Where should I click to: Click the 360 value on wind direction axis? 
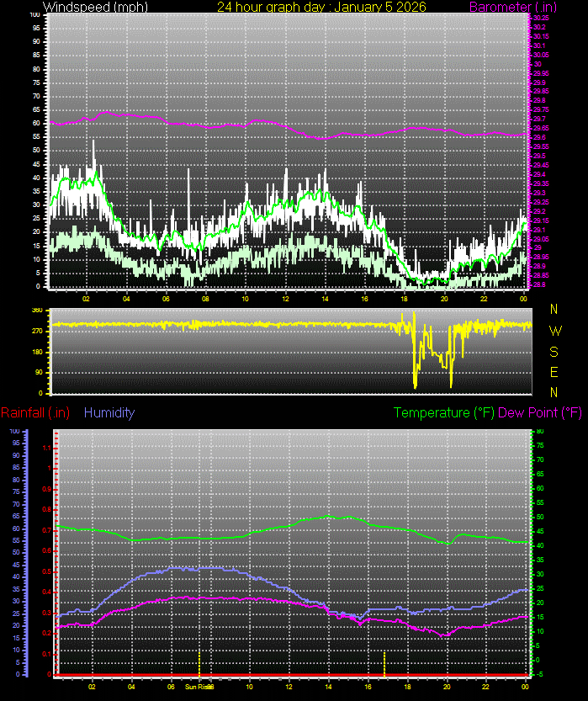coord(37,311)
